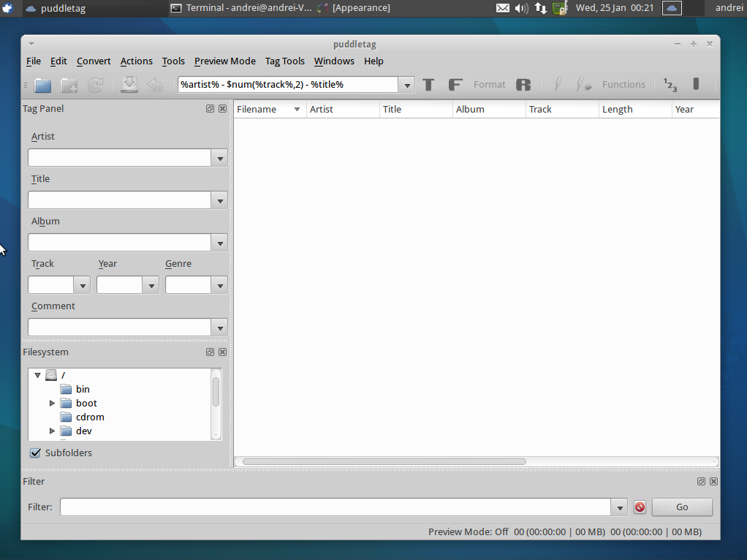747x560 pixels.
Task: Close the Tag Panel dock
Action: pos(222,109)
